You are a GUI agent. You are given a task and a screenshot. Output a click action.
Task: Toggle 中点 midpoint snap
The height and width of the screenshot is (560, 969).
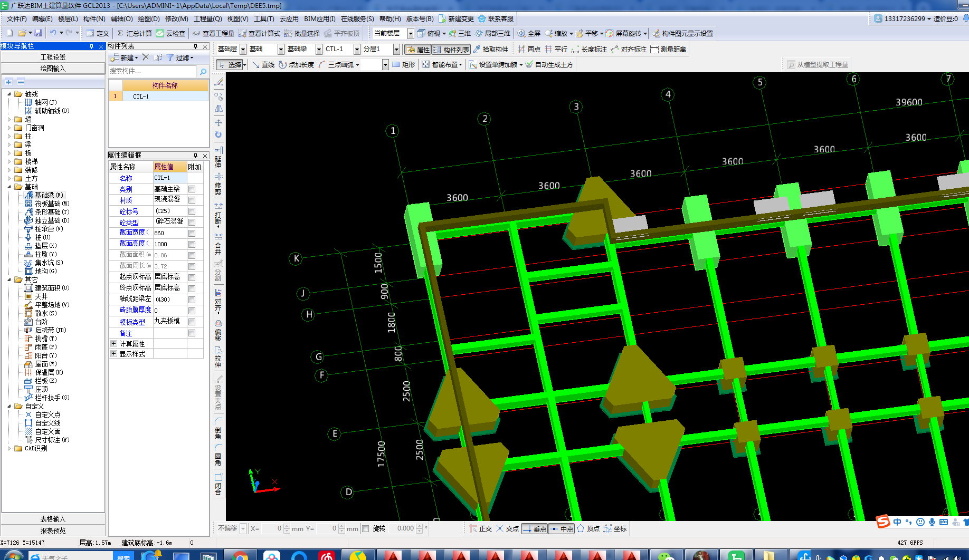point(561,528)
